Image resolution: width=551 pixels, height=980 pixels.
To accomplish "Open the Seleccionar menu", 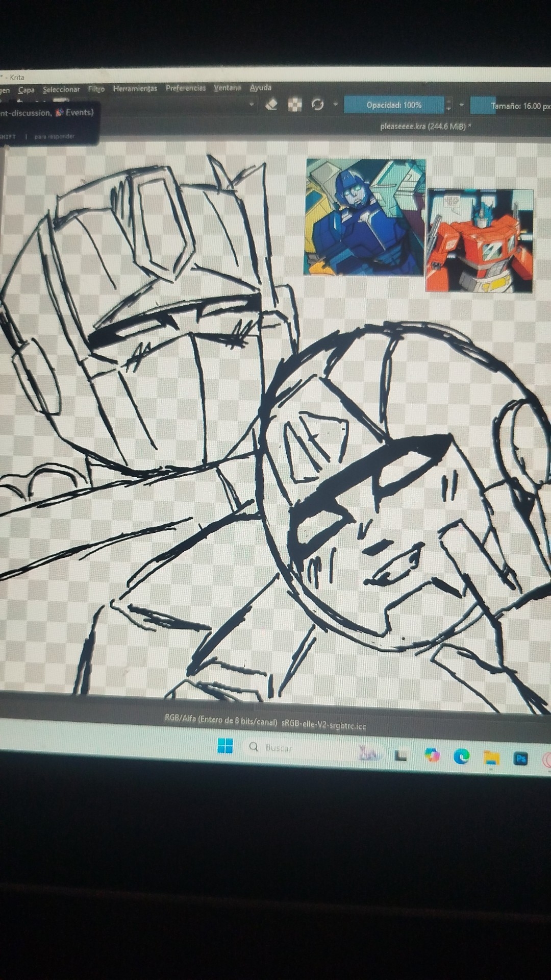I will tap(61, 89).
